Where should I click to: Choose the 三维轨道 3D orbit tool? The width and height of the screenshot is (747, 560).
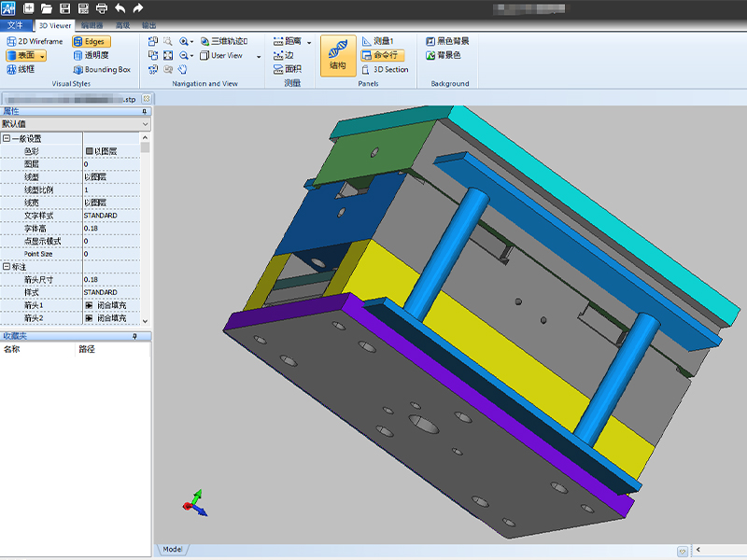coord(222,42)
